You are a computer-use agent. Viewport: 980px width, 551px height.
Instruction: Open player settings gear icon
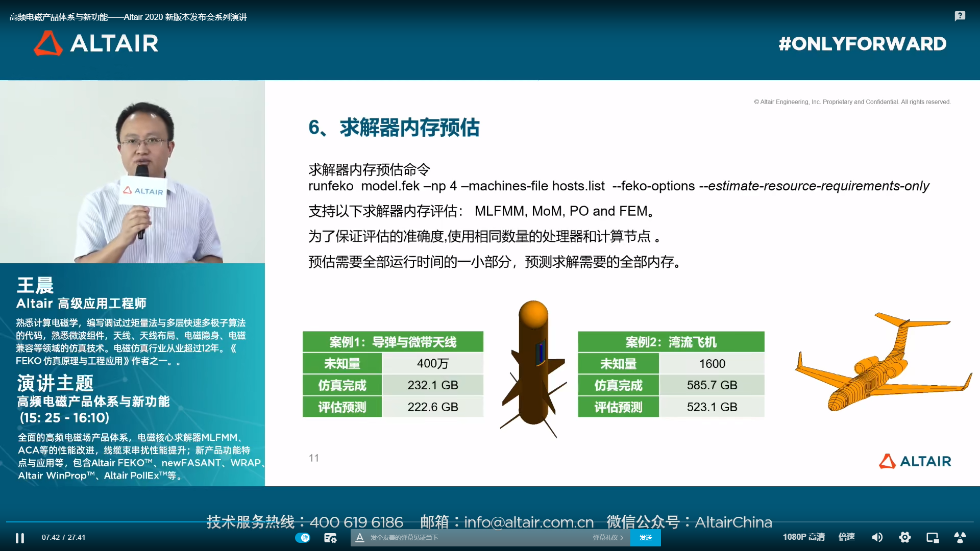point(905,538)
